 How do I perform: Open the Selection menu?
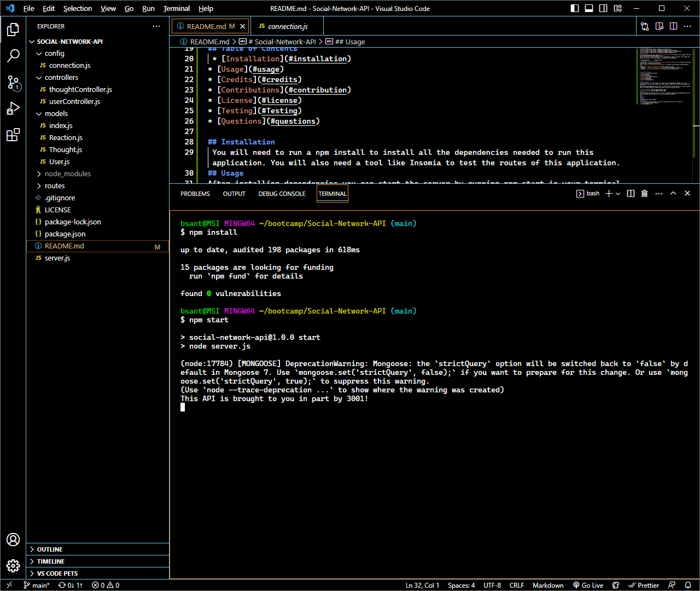(78, 8)
